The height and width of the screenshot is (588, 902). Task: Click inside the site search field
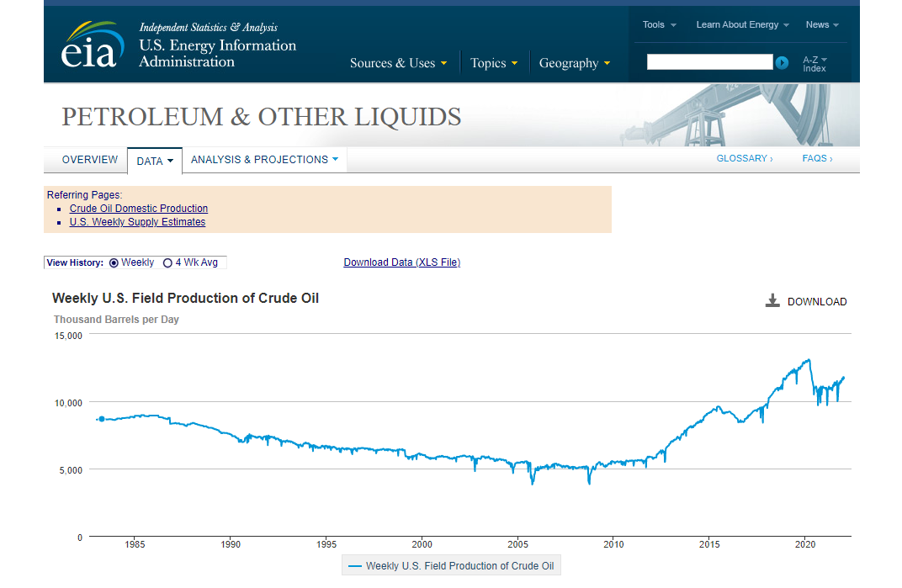tap(709, 62)
